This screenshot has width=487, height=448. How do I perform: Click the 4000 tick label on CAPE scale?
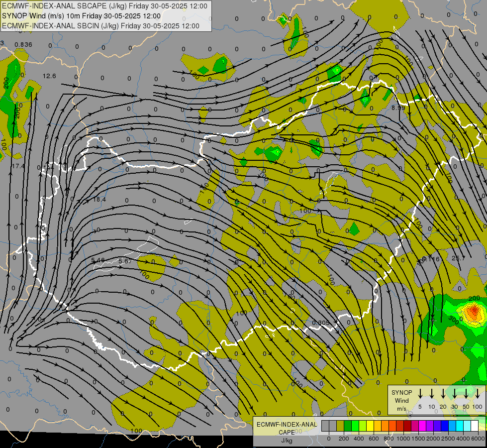click(x=463, y=439)
